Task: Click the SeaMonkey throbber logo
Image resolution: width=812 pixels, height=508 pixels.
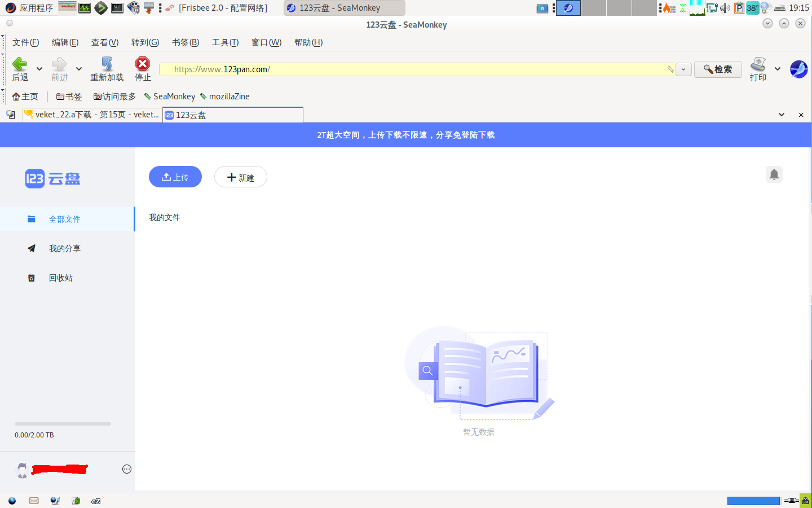Action: 798,69
